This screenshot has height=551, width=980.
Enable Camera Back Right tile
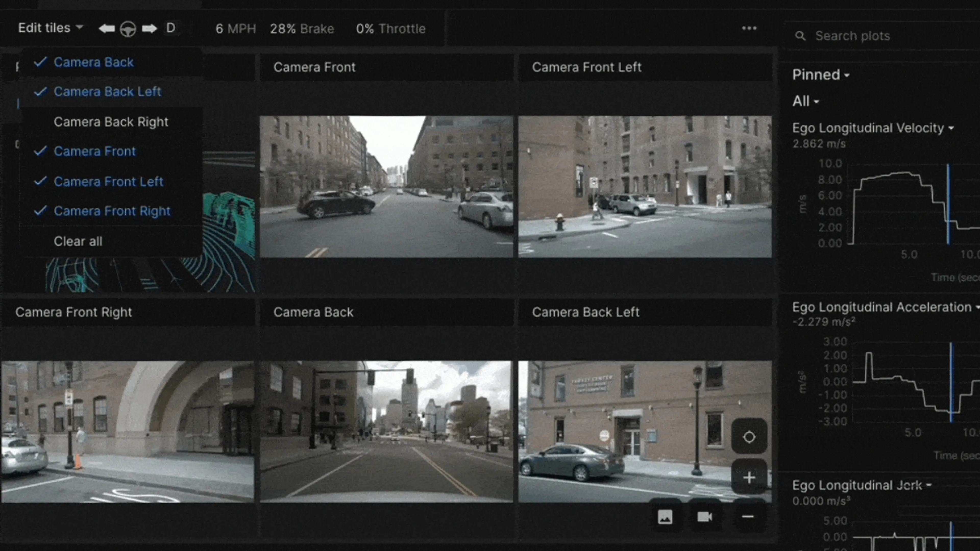(x=111, y=122)
